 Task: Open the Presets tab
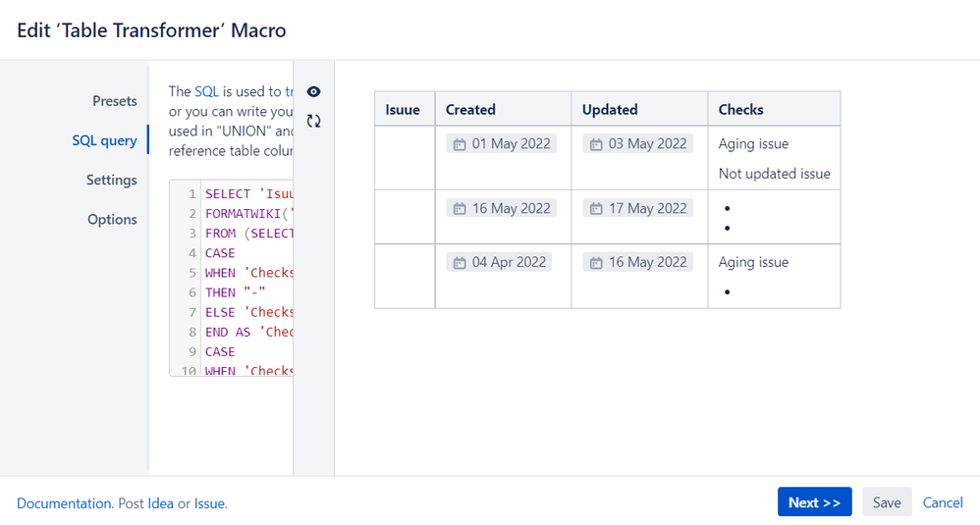click(115, 101)
